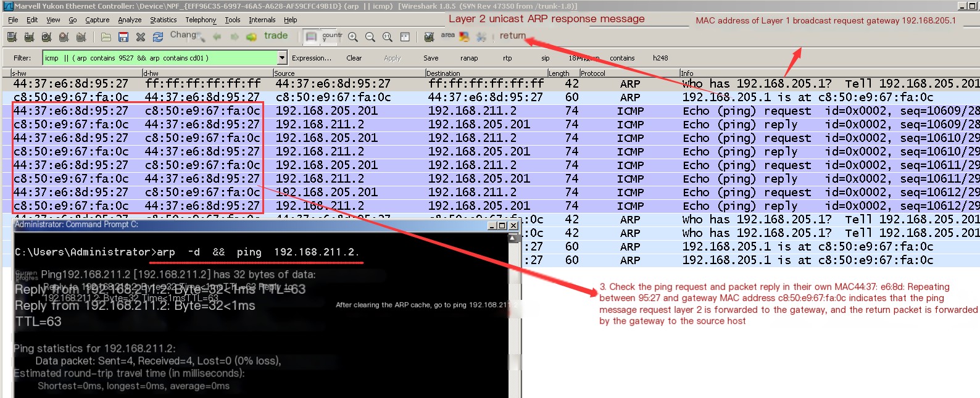This screenshot has width=980, height=398.
Task: Apply the ranap filter shortcut
Action: tap(469, 58)
